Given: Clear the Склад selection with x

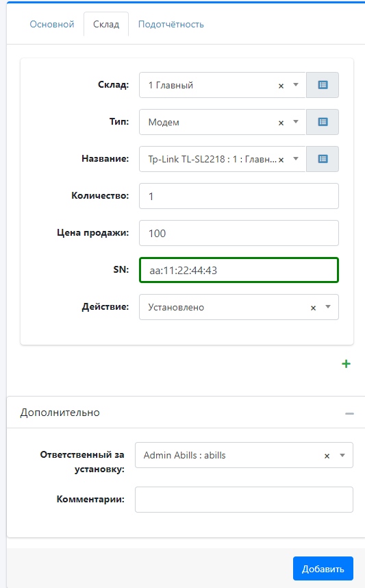Looking at the screenshot, I should (281, 86).
